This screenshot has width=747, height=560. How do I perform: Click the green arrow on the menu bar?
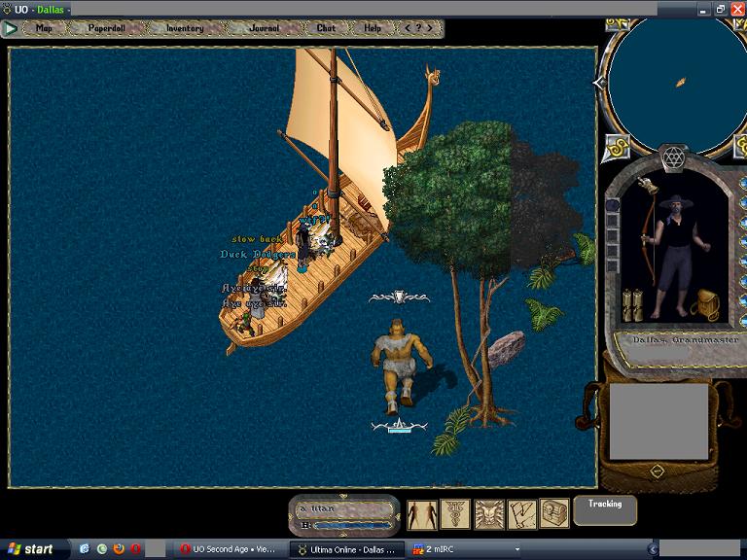11,28
